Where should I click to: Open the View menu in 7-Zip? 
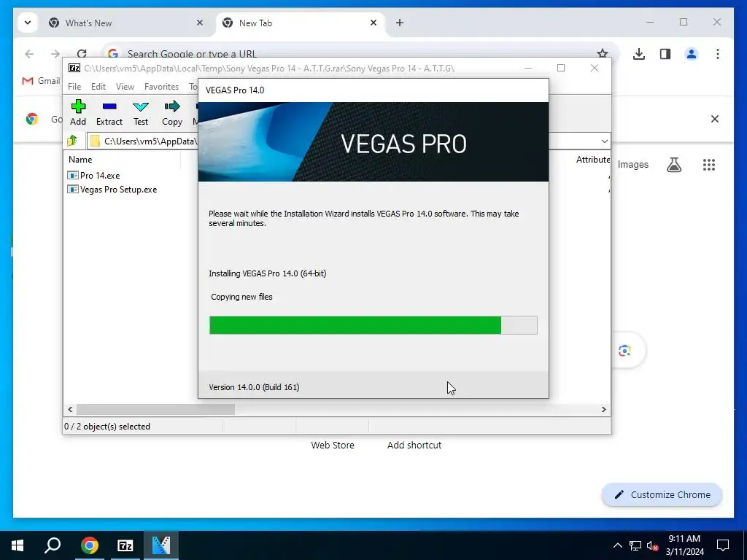pos(125,87)
